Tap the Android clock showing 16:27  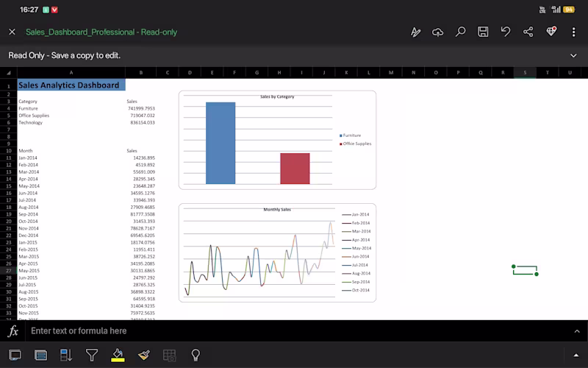tap(29, 10)
